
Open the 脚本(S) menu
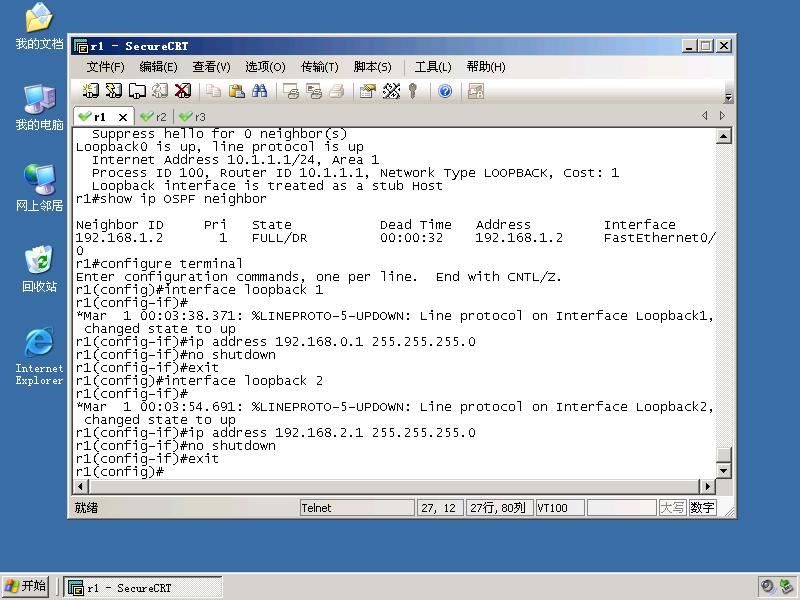tap(372, 67)
